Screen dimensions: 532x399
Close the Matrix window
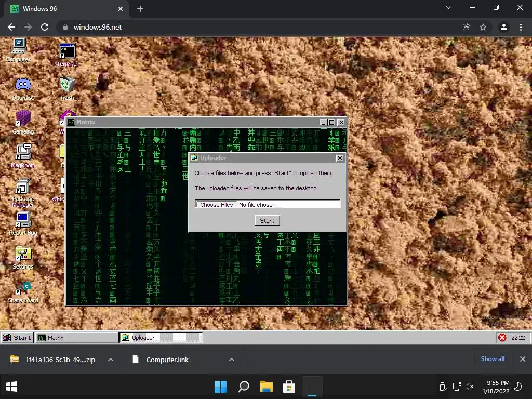tap(341, 122)
